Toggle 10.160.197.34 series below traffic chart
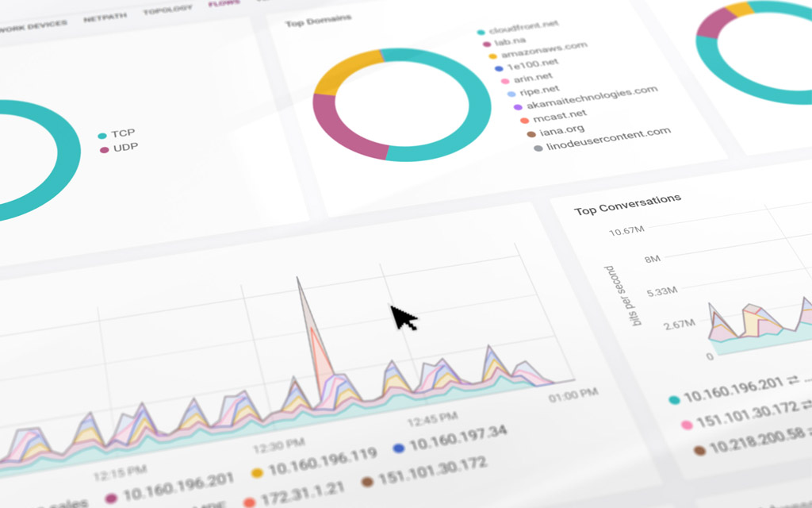 [x=450, y=441]
